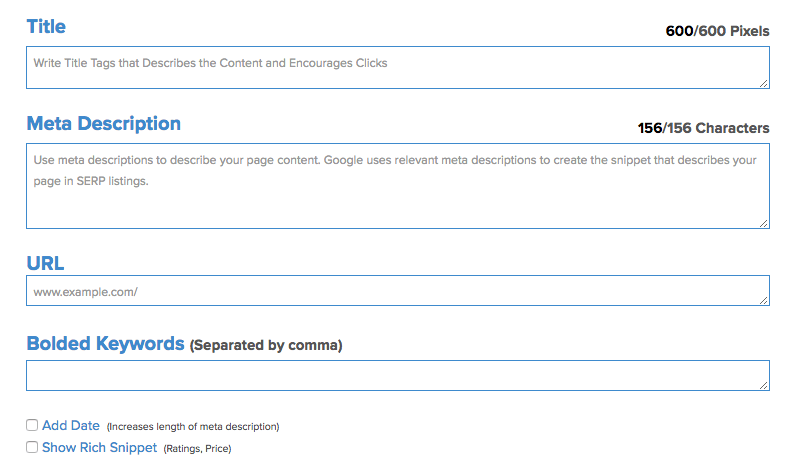Click the URL field resize corner
This screenshot has height=473, width=809.
[x=764, y=299]
